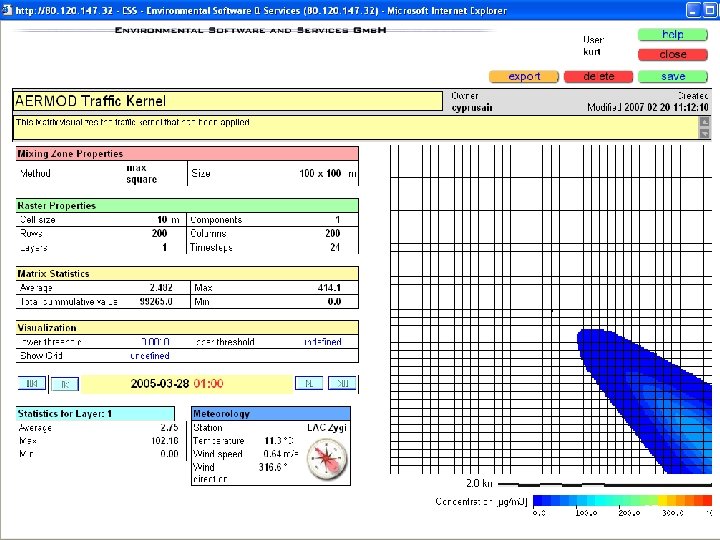Image resolution: width=720 pixels, height=540 pixels.
Task: Click the concentration color scale legend
Action: point(621,500)
